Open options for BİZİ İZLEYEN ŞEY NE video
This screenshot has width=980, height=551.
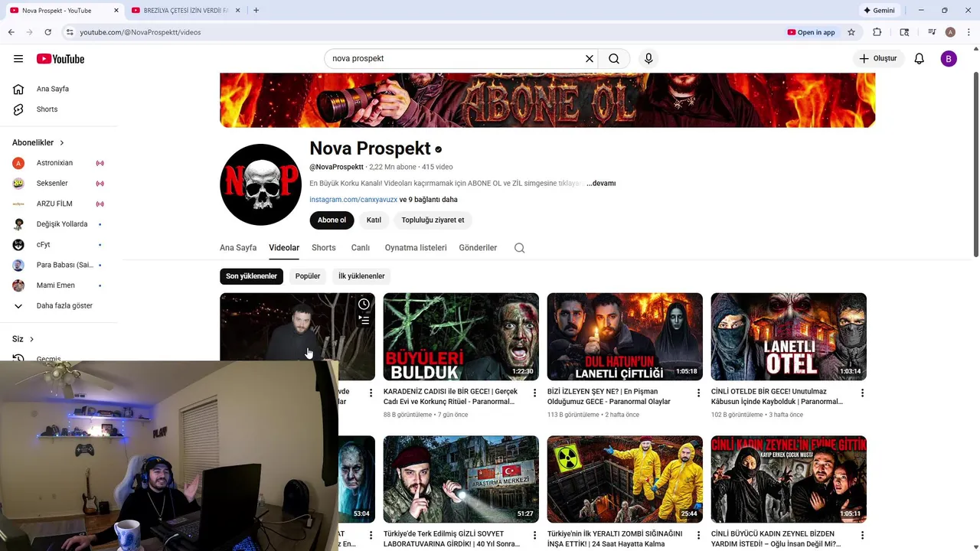click(698, 393)
